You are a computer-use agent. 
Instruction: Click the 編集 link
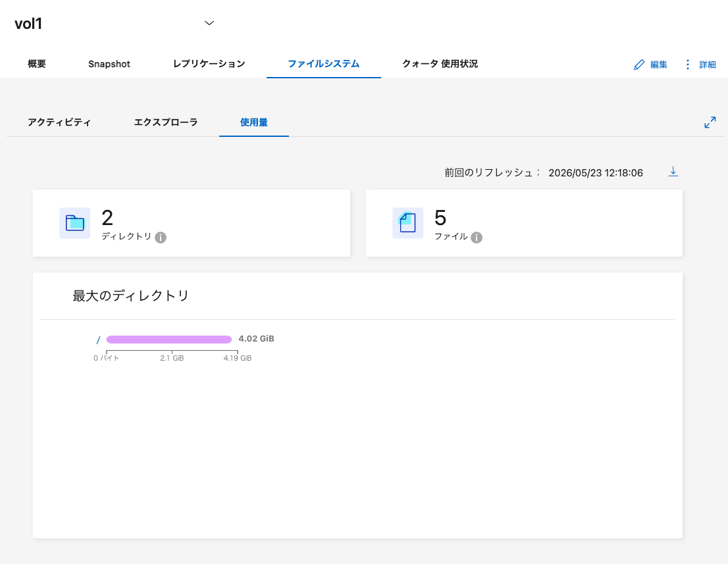pos(658,65)
